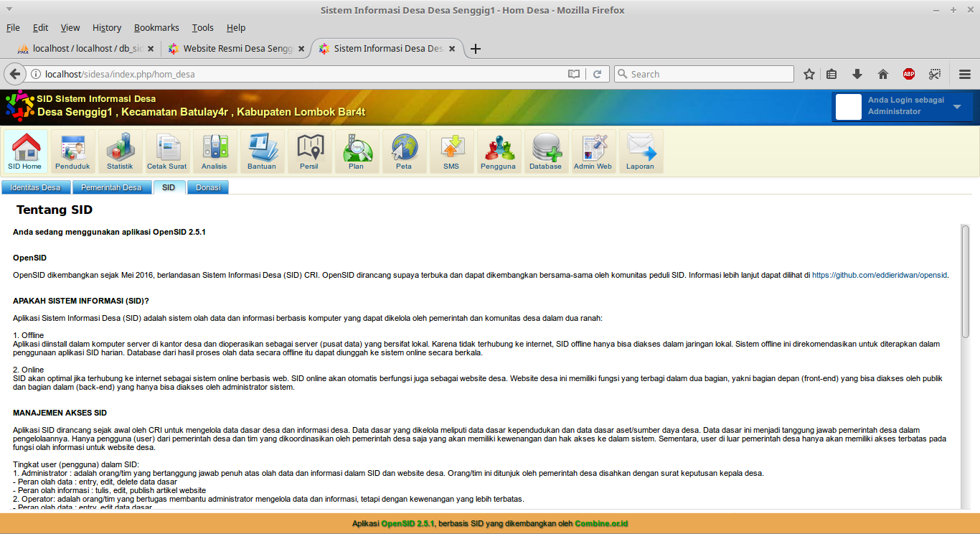Click the user avatar in header
Viewport: 980px width, 534px height.
coord(849,106)
